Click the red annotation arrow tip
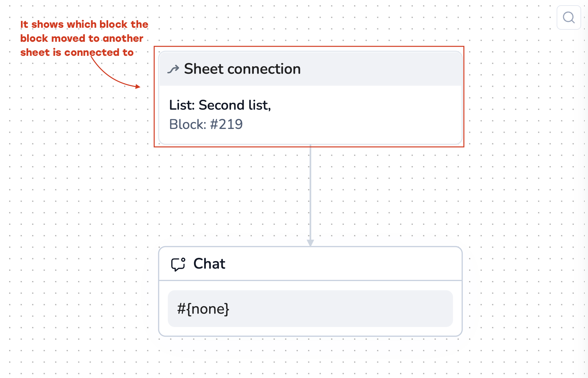The image size is (588, 378). (139, 87)
